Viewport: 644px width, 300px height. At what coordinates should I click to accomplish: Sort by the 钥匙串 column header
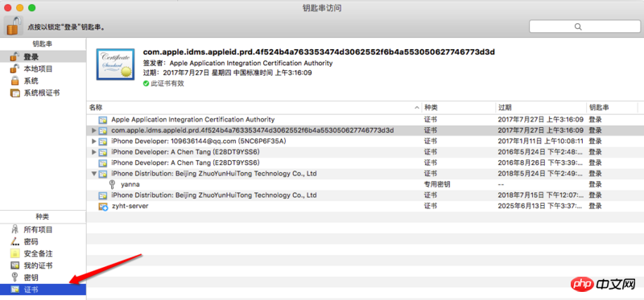[612, 108]
